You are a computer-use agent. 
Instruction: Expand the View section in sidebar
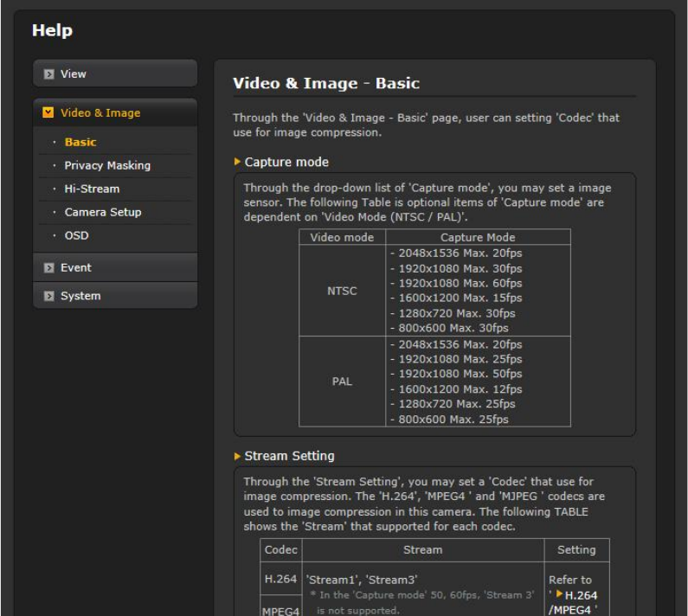coord(74,74)
